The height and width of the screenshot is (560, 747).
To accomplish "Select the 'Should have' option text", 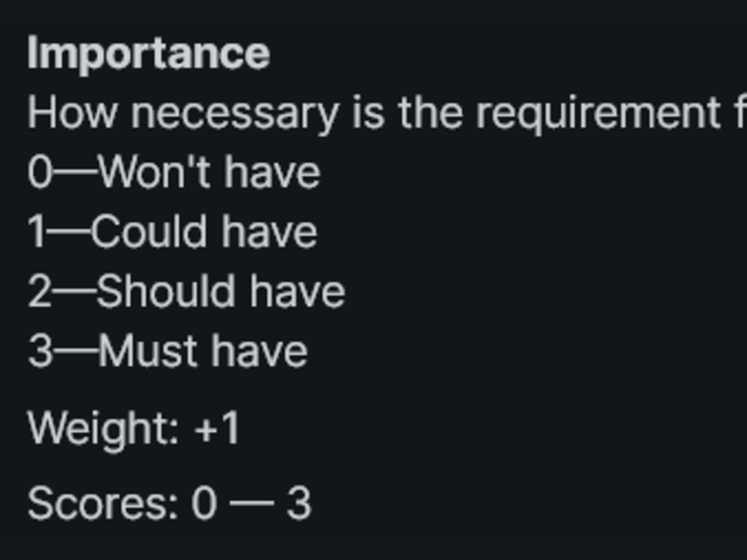I will [220, 291].
